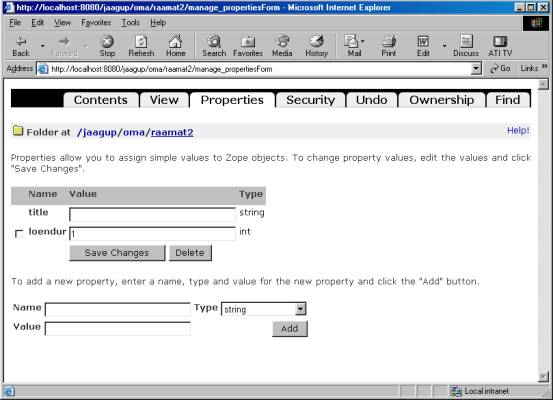This screenshot has height=400, width=553.
Task: Open the Search toolbar icon
Action: pyautogui.click(x=214, y=46)
